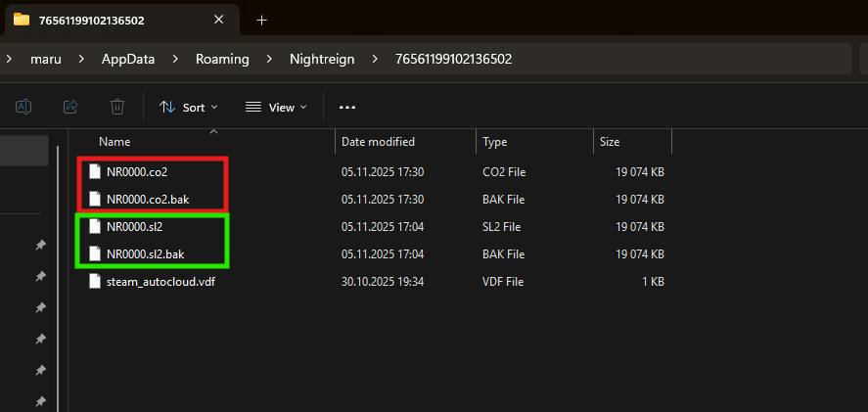Click the topmost pin icon in sidebar
This screenshot has height=412, width=868.
(x=40, y=245)
